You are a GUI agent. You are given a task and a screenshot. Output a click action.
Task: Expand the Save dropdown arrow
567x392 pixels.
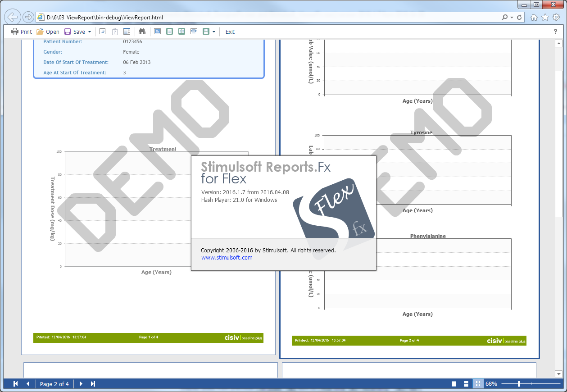click(x=90, y=32)
